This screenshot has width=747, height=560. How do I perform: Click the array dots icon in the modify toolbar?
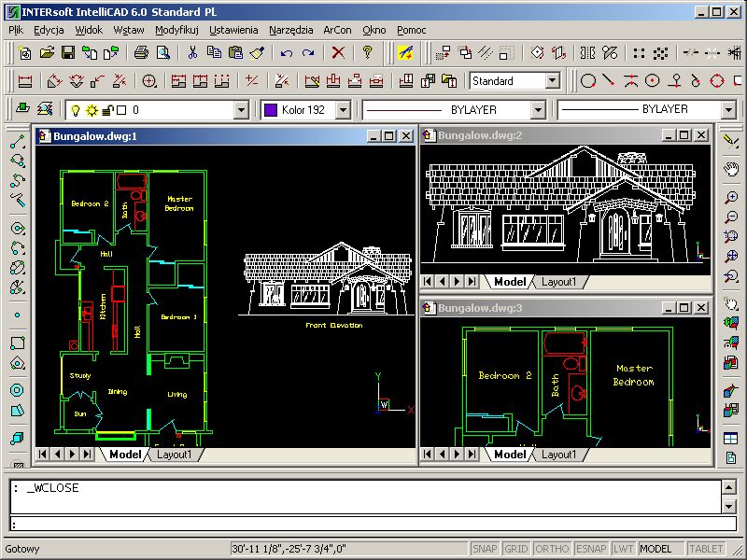[639, 52]
